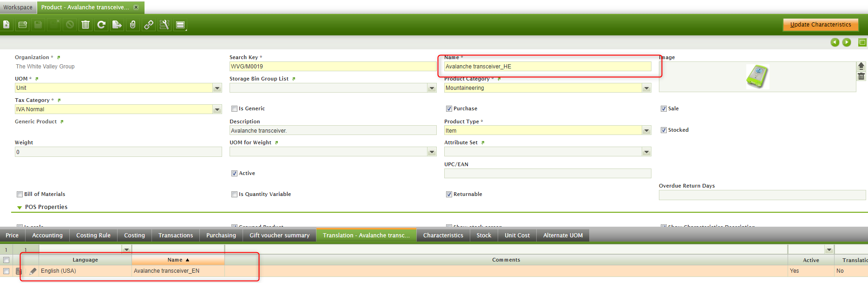Open the customize form wrench icon
Viewport: 868px width, 283px height.
pos(164,25)
